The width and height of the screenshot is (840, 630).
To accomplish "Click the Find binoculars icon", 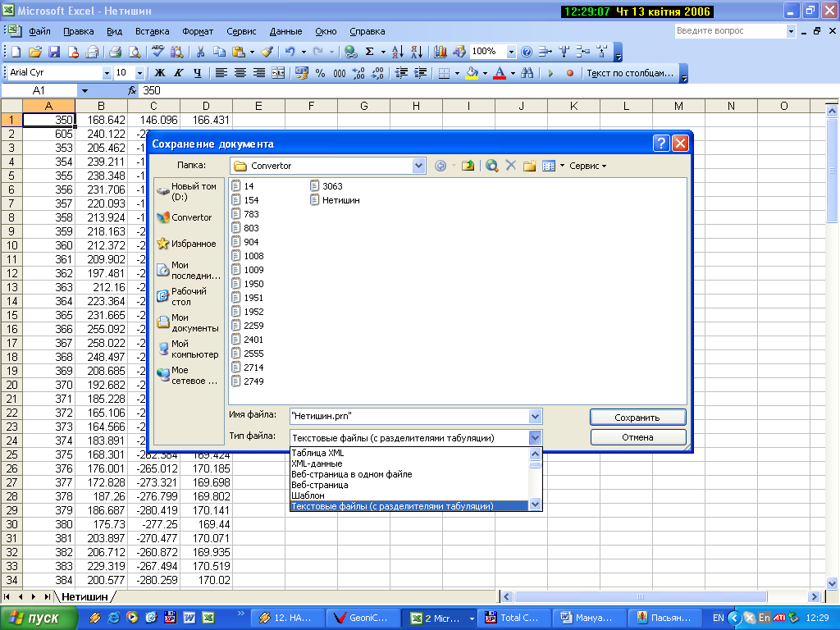I will coord(527,73).
